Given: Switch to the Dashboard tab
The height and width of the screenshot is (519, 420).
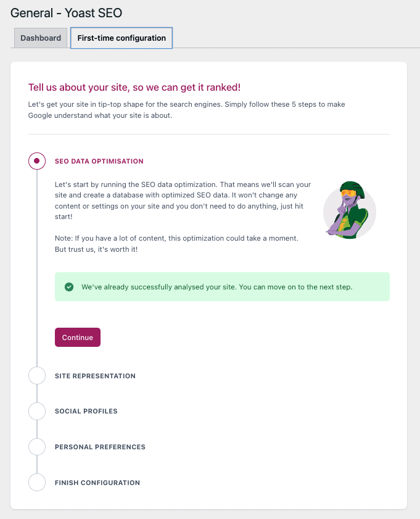Looking at the screenshot, I should [x=40, y=38].
